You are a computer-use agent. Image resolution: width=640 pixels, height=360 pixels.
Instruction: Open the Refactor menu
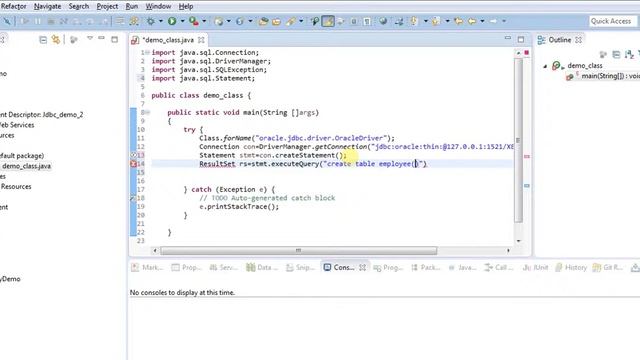13,6
